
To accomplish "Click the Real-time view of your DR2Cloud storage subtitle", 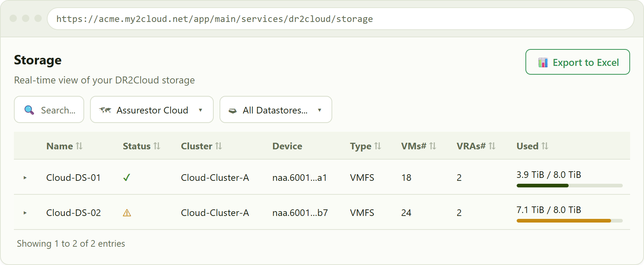I will coord(104,80).
